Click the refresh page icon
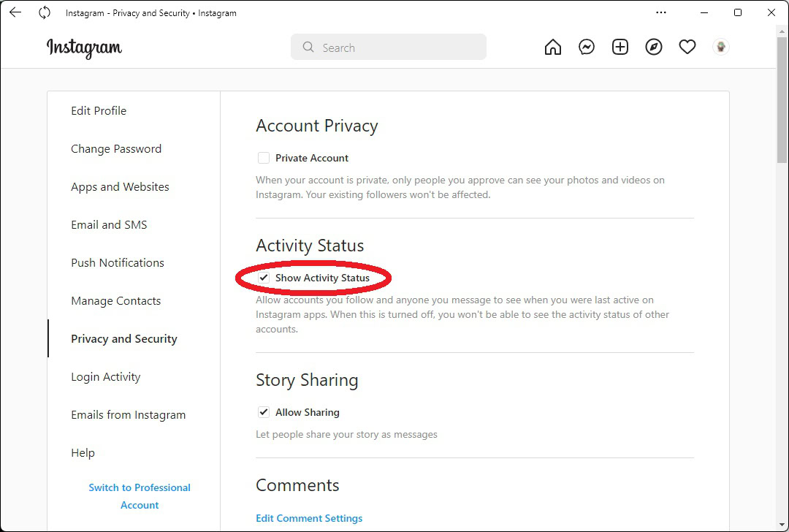 (45, 12)
